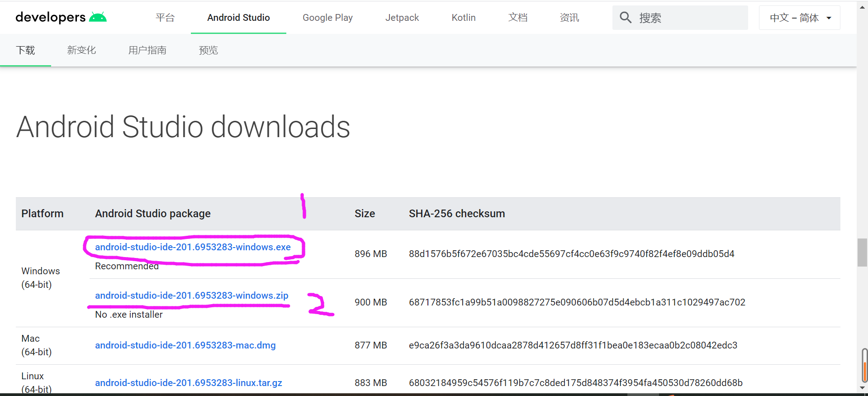The image size is (868, 396).
Task: Click the No .exe installer note
Action: [128, 315]
